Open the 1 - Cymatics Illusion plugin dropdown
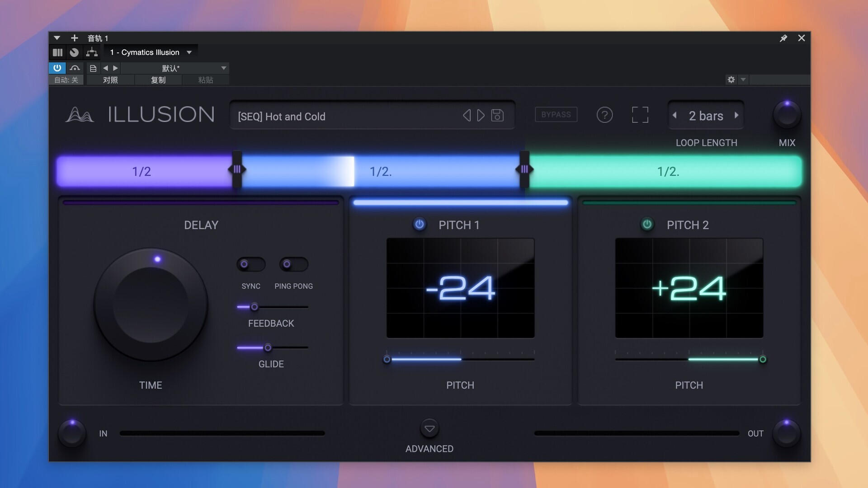 (x=151, y=52)
